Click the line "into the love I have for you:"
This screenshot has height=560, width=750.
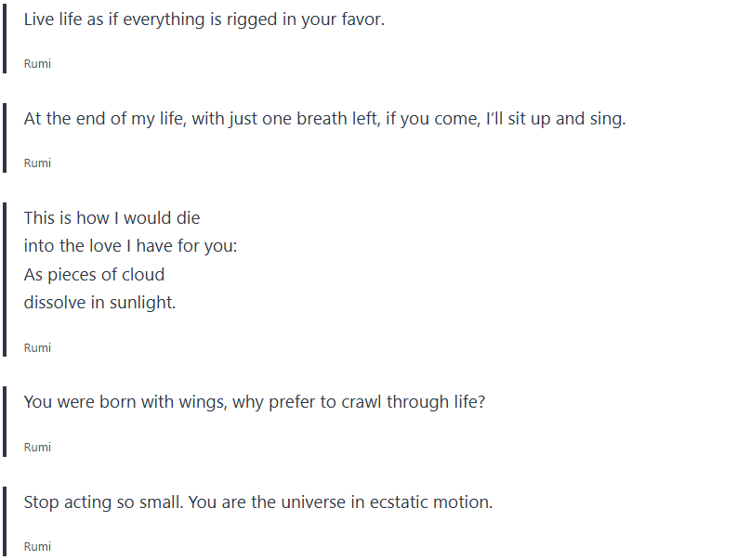pos(131,246)
